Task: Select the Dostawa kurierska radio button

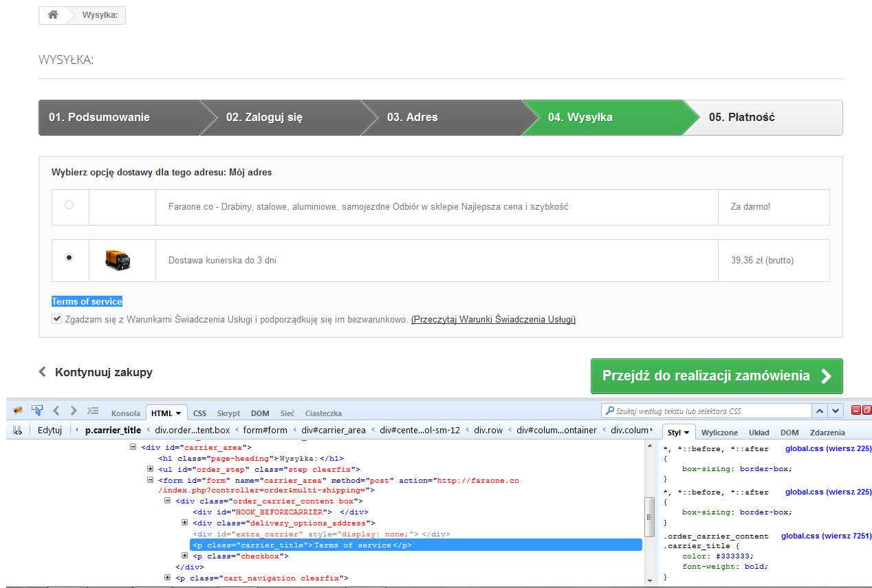Action: [x=69, y=257]
